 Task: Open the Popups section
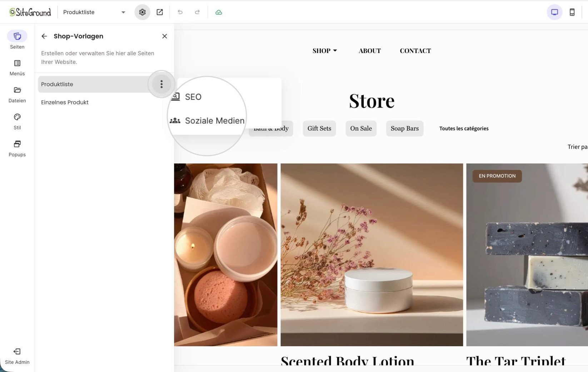17,148
